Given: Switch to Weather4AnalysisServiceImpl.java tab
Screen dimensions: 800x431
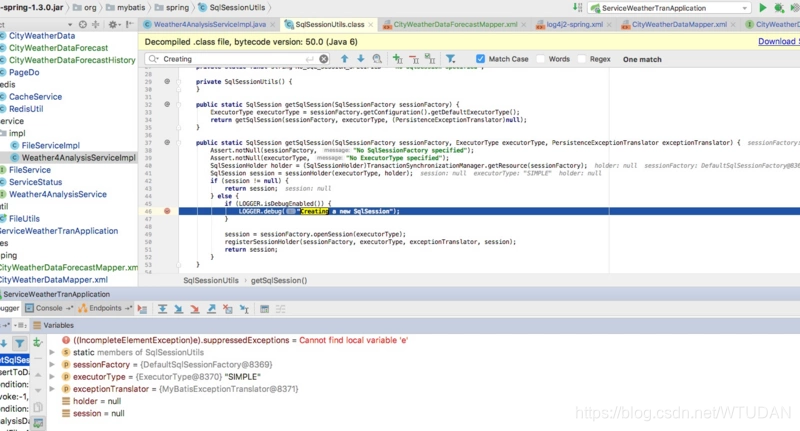Looking at the screenshot, I should [210, 24].
